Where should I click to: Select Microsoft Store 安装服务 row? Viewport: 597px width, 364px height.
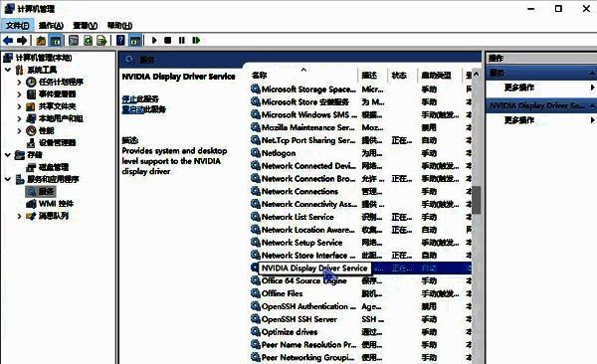click(x=360, y=101)
